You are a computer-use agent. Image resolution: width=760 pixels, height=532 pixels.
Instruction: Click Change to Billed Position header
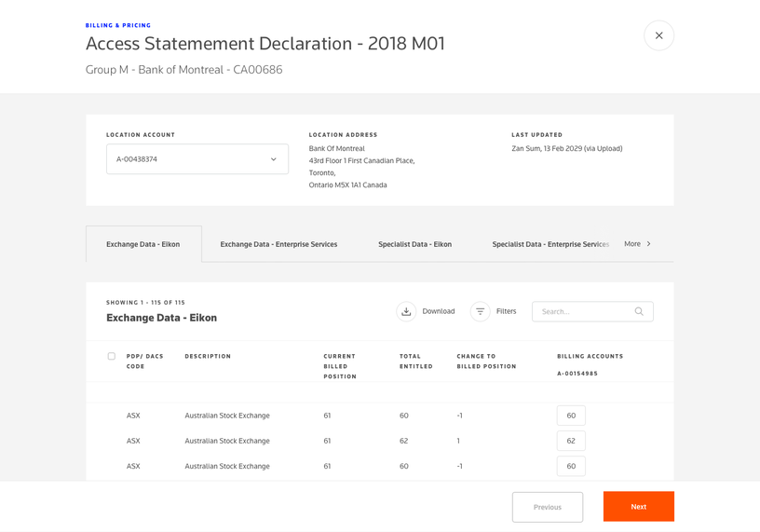486,361
